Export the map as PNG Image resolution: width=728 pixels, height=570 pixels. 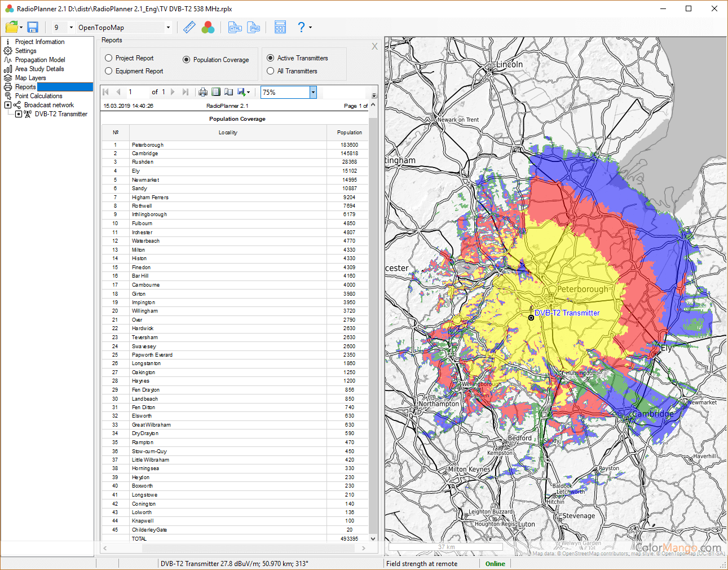pos(254,27)
